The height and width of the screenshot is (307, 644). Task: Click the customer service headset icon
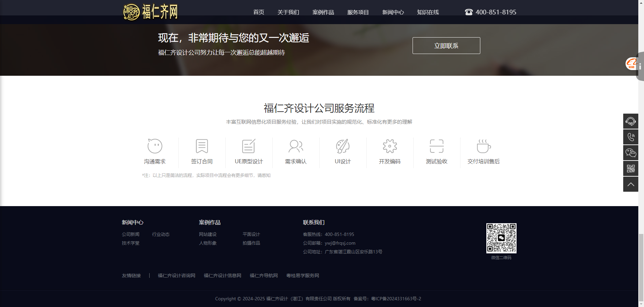631,121
